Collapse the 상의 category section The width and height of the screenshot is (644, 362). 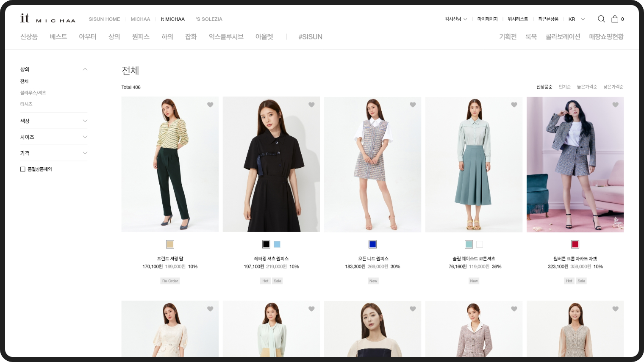point(85,69)
